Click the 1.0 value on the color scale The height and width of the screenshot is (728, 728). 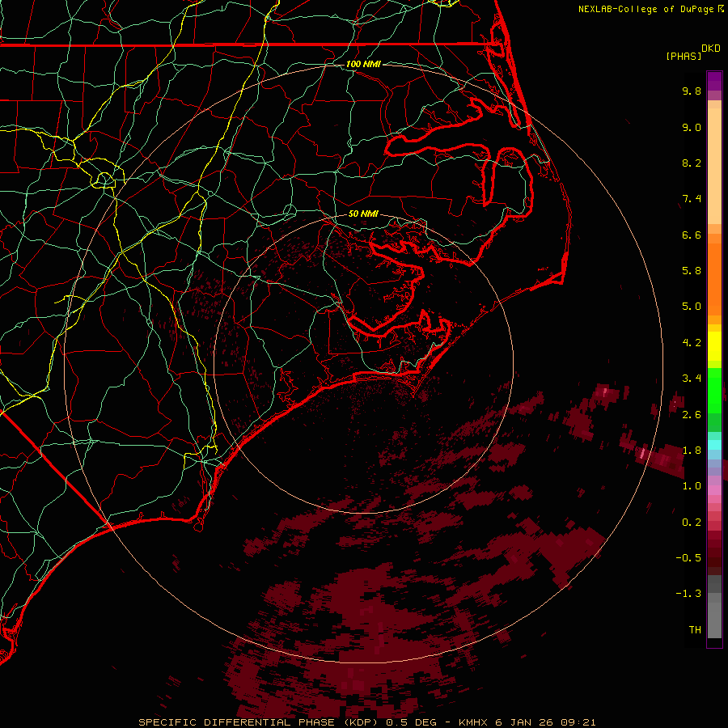(692, 486)
